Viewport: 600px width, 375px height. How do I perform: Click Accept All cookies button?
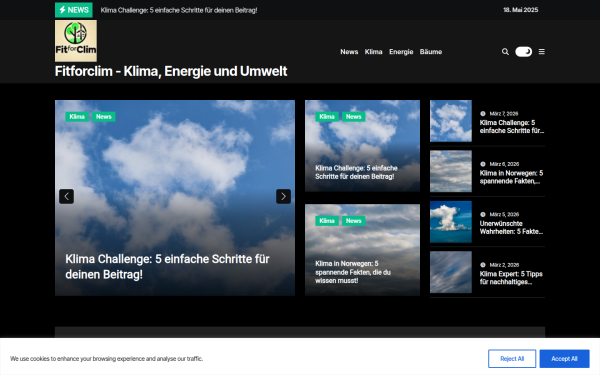pyautogui.click(x=564, y=359)
